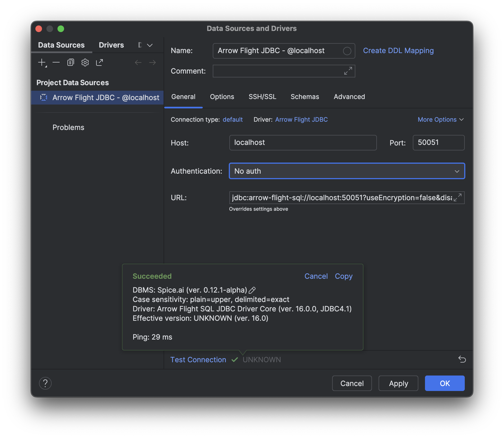Image resolution: width=504 pixels, height=438 pixels.
Task: Open the hidden tabs chevron menu
Action: [149, 45]
